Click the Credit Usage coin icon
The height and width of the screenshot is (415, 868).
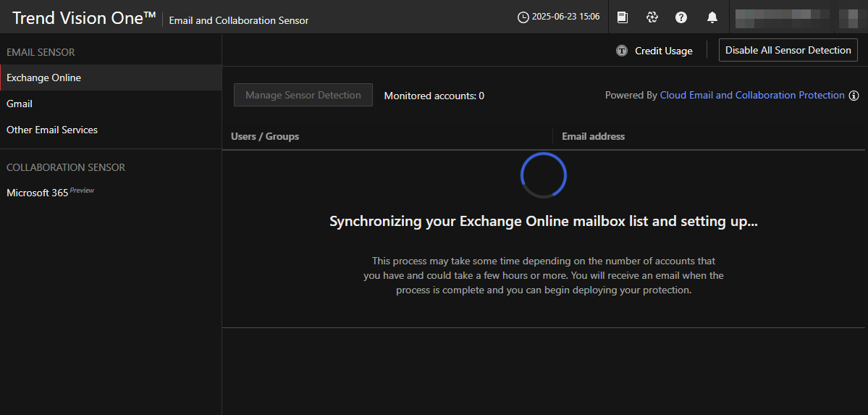pyautogui.click(x=622, y=51)
